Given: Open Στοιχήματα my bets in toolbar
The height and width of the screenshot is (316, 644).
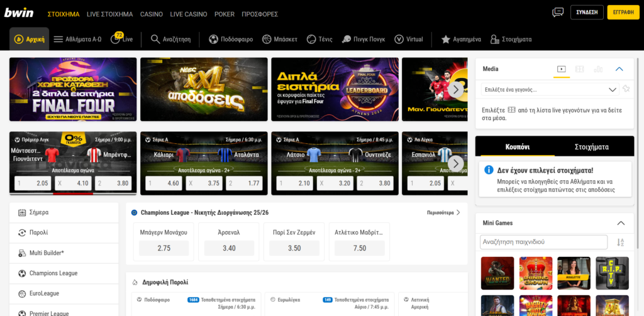Looking at the screenshot, I should (511, 40).
